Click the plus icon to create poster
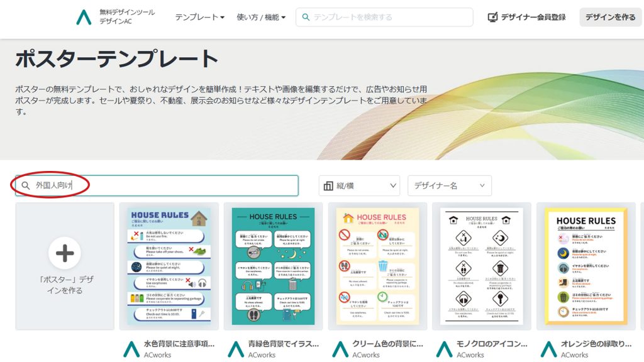This screenshot has width=644, height=362. click(x=65, y=253)
